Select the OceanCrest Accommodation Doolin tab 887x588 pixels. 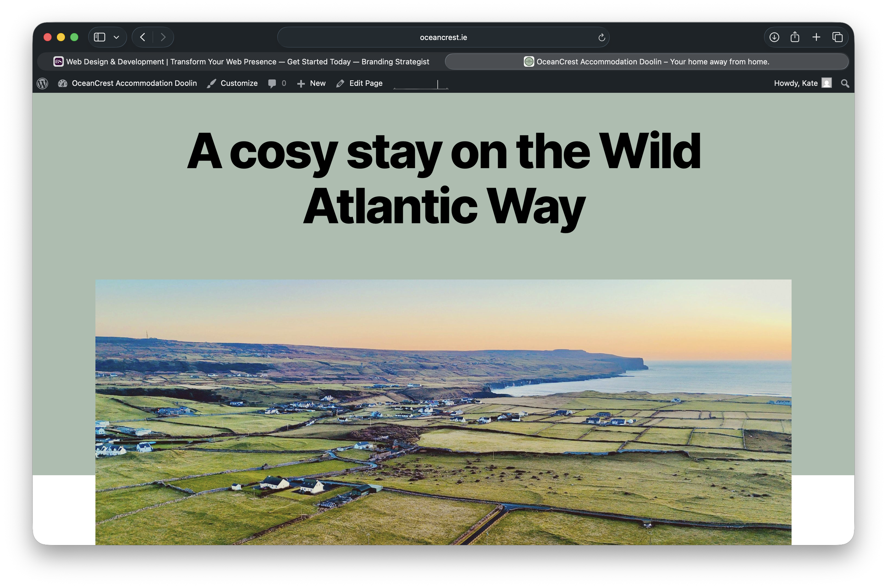coord(646,61)
